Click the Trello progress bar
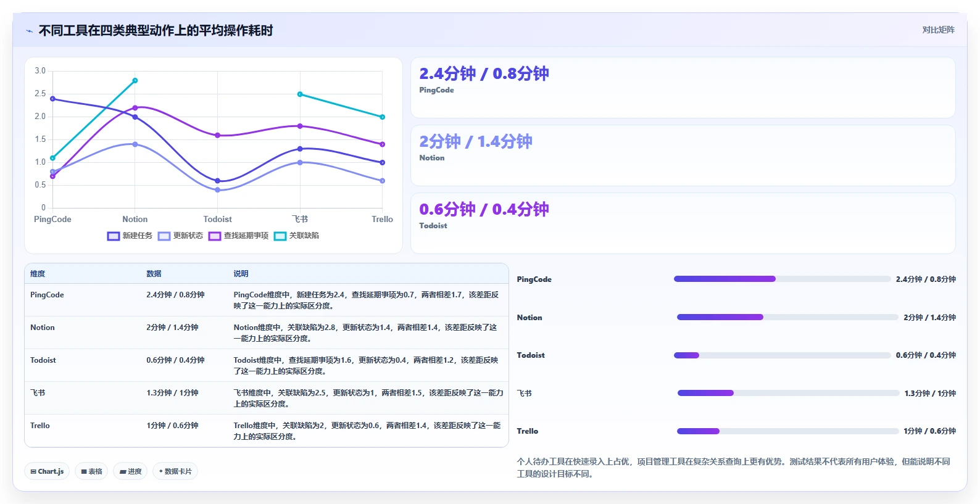Viewport: 980px width, 504px height. (x=788, y=431)
